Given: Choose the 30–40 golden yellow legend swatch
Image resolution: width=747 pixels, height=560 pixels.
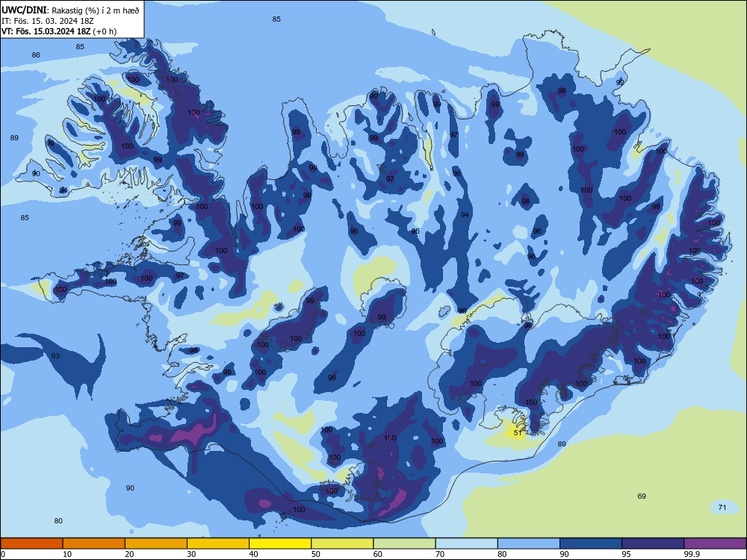Looking at the screenshot, I should pyautogui.click(x=218, y=544).
